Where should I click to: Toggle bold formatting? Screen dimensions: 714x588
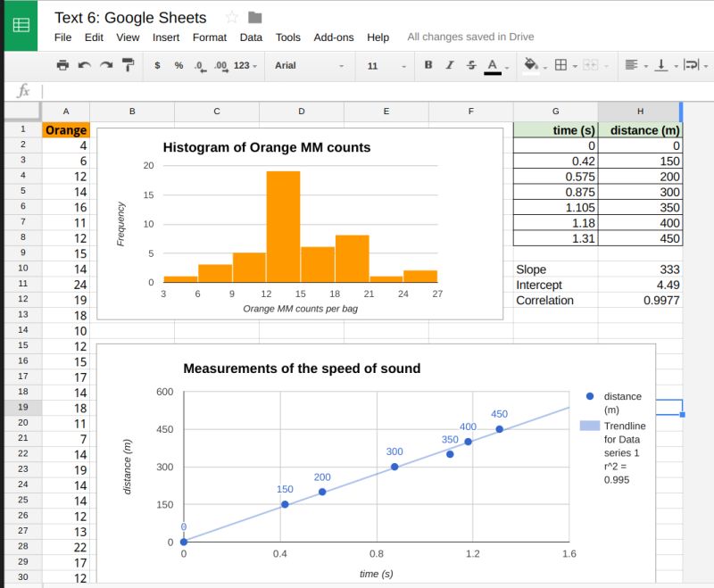pos(428,64)
